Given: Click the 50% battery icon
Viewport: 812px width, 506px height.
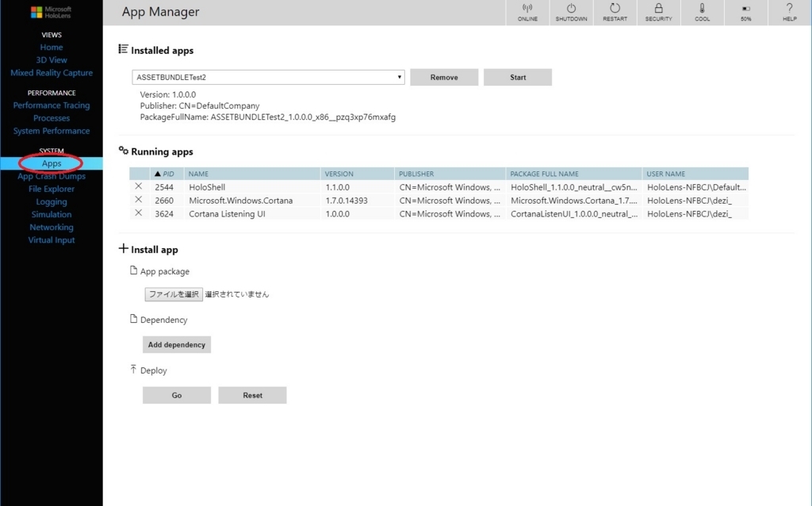Looking at the screenshot, I should (x=745, y=9).
